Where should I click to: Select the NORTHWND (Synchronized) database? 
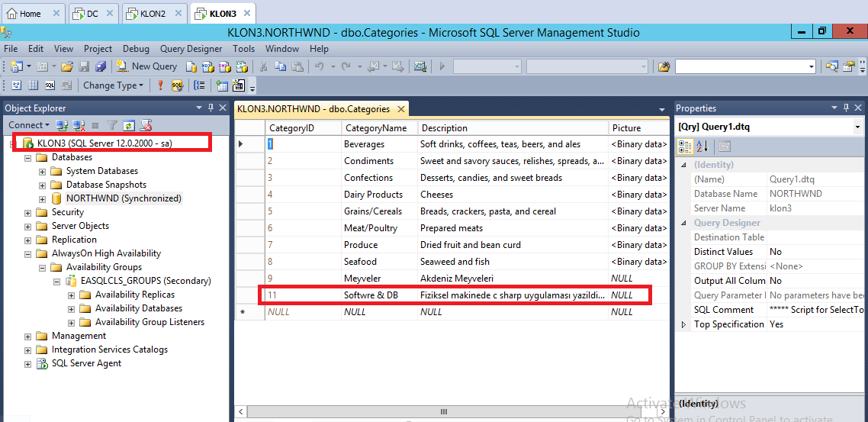coord(124,198)
